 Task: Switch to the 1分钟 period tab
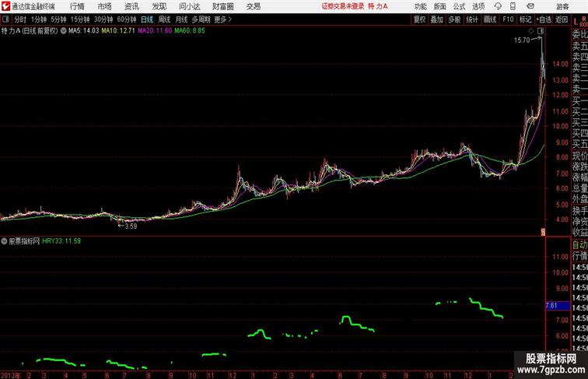click(39, 19)
